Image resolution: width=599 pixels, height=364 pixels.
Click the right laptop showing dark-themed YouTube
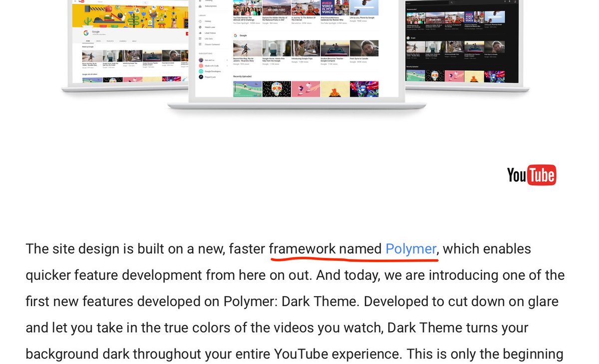[467, 46]
